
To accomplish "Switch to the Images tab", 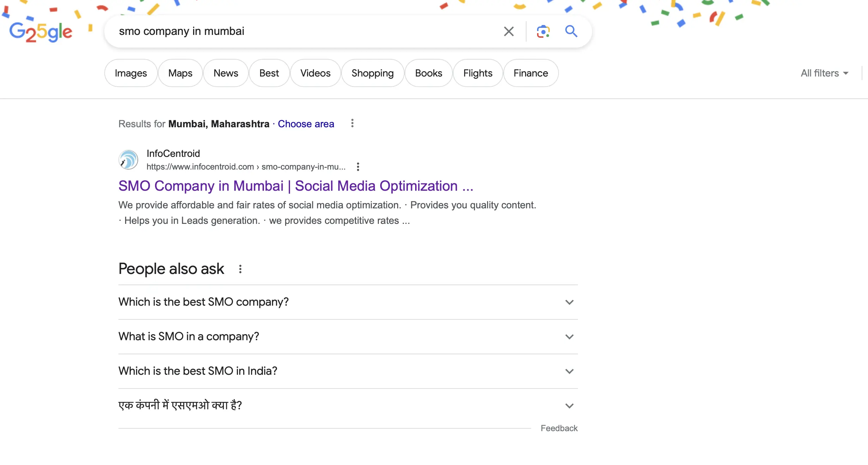I will point(131,73).
